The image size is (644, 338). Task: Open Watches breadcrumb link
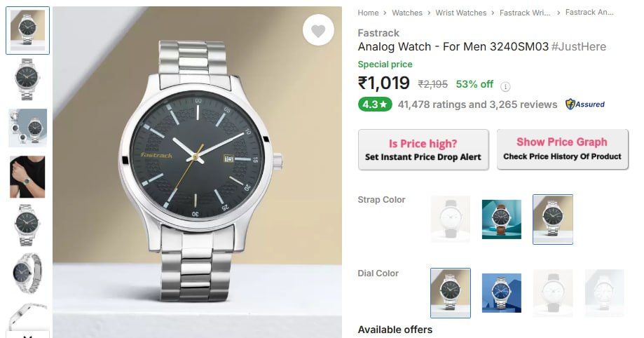[407, 13]
